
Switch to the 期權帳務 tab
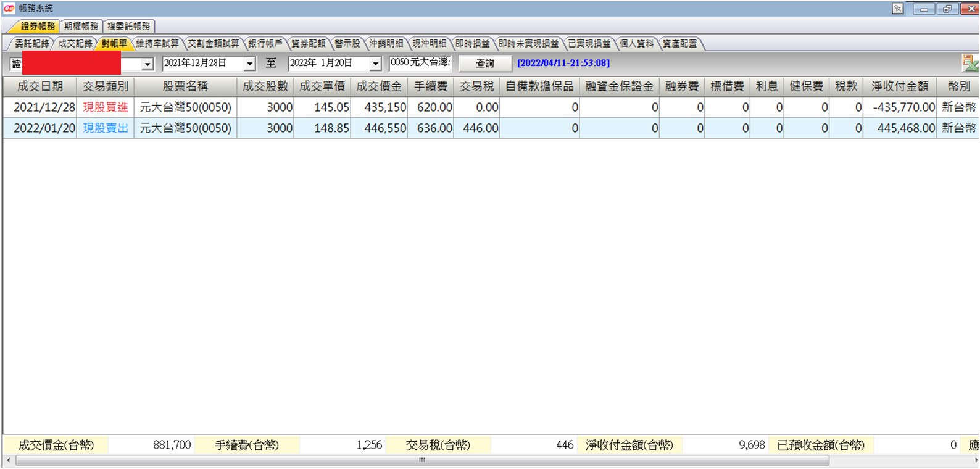[x=81, y=26]
